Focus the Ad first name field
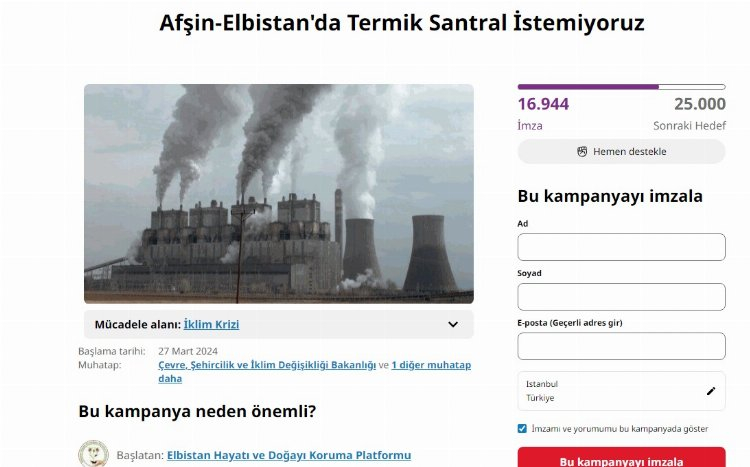 (x=621, y=247)
